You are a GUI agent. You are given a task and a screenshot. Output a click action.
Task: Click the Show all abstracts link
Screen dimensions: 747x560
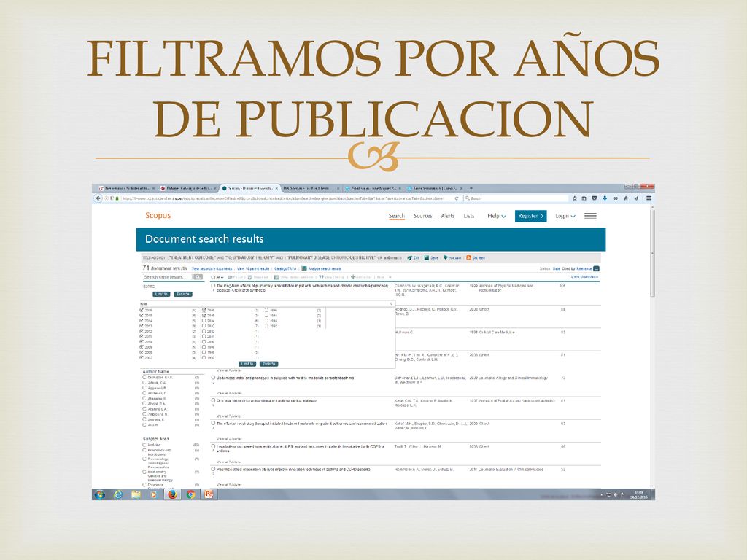584,276
